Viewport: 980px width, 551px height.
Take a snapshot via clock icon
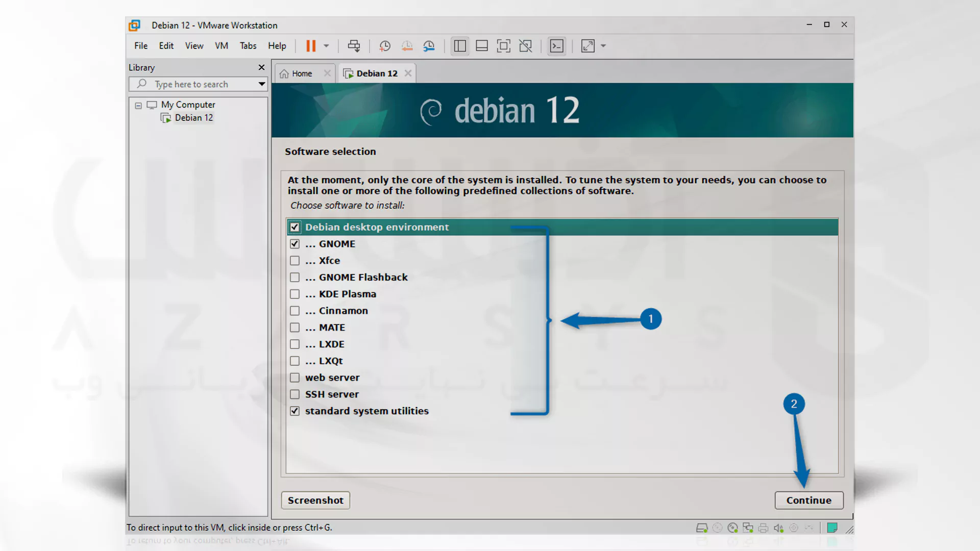point(385,46)
